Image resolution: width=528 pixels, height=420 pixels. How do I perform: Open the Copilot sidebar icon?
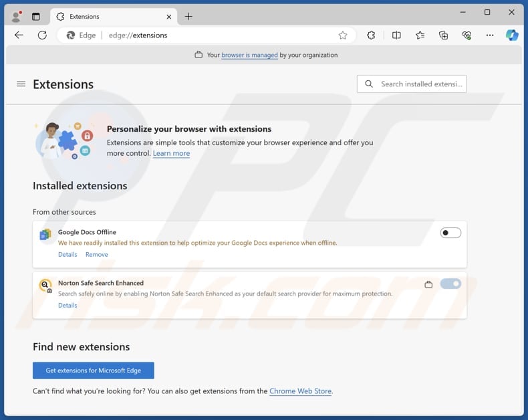pyautogui.click(x=512, y=35)
